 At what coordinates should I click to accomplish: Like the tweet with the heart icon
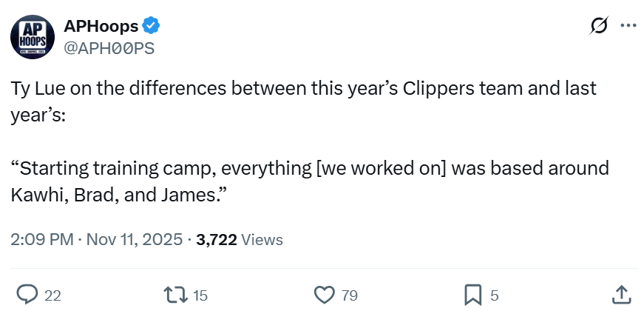(x=325, y=295)
